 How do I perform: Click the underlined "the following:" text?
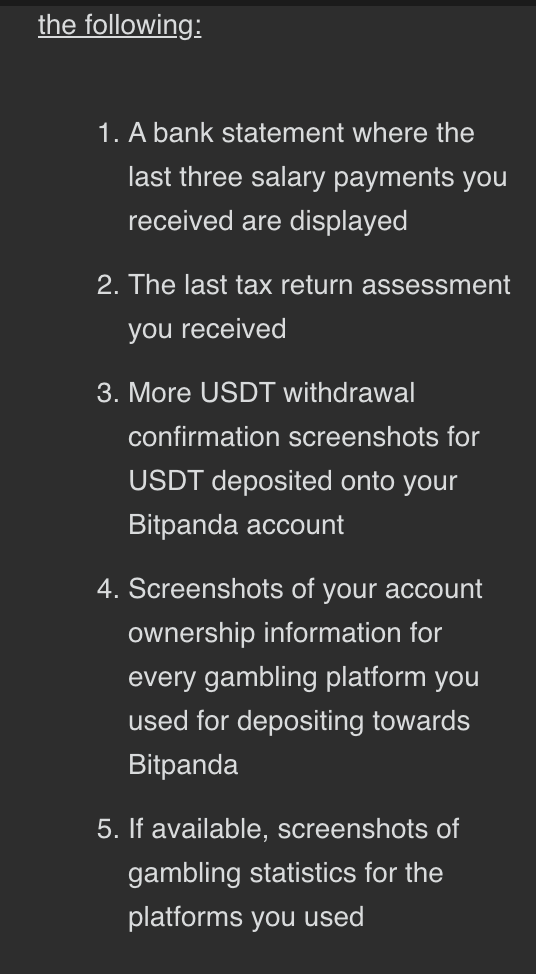click(x=120, y=25)
